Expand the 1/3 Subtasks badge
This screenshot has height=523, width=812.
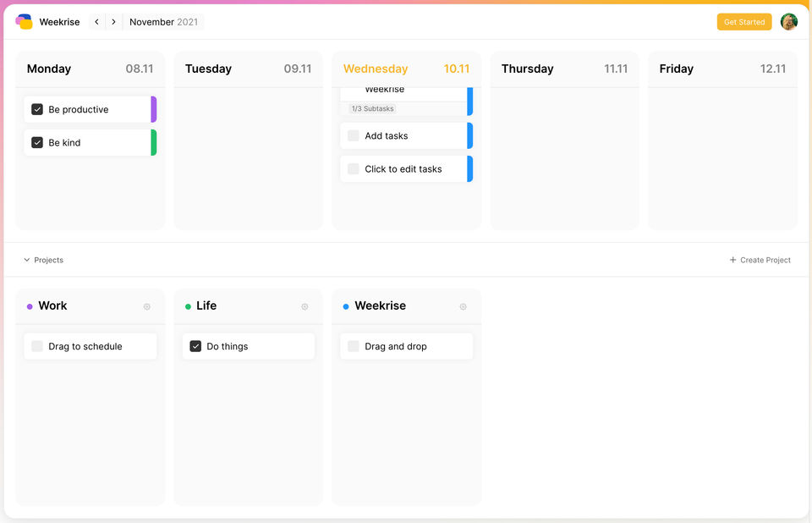(x=372, y=108)
